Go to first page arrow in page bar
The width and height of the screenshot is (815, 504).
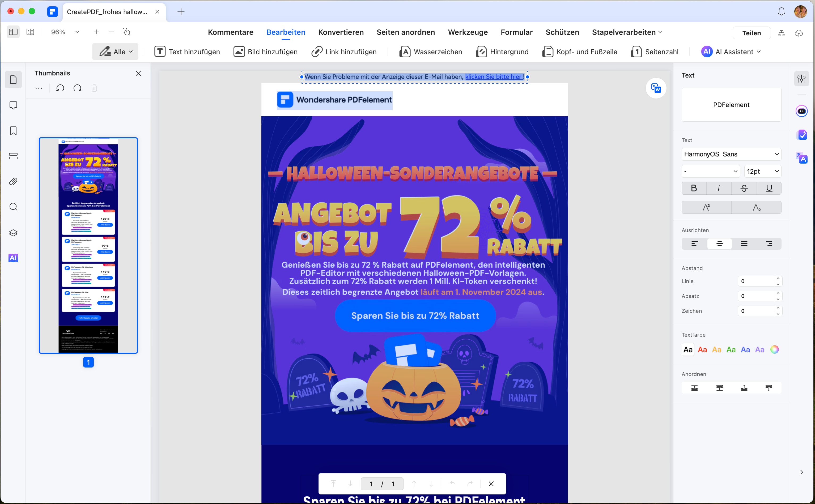click(x=333, y=484)
